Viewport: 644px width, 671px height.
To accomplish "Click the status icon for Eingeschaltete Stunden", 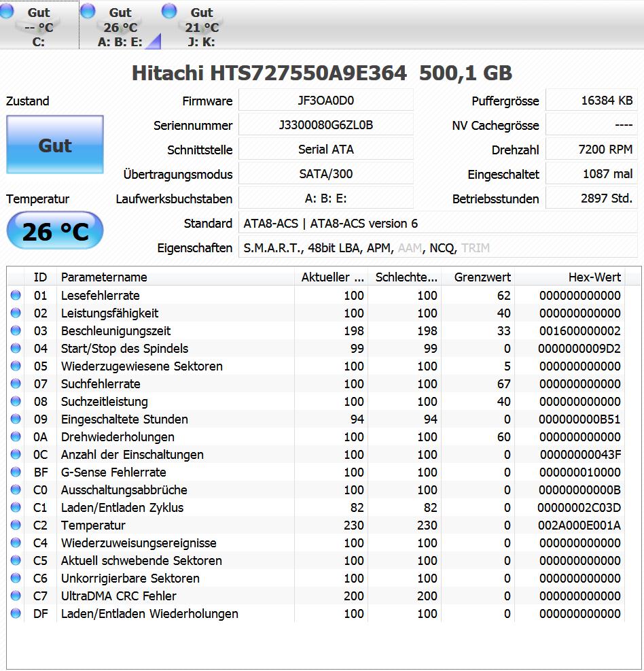I will coord(16,419).
